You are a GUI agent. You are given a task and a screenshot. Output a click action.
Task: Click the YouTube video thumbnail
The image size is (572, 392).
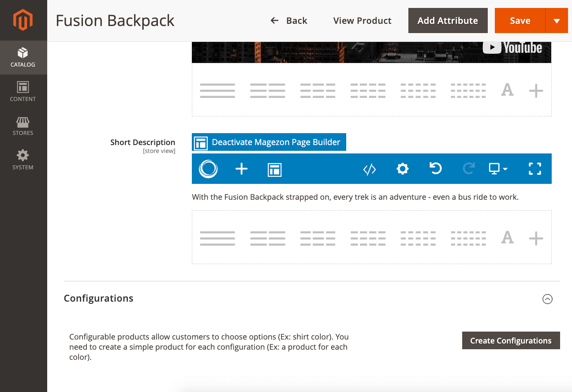point(371,52)
